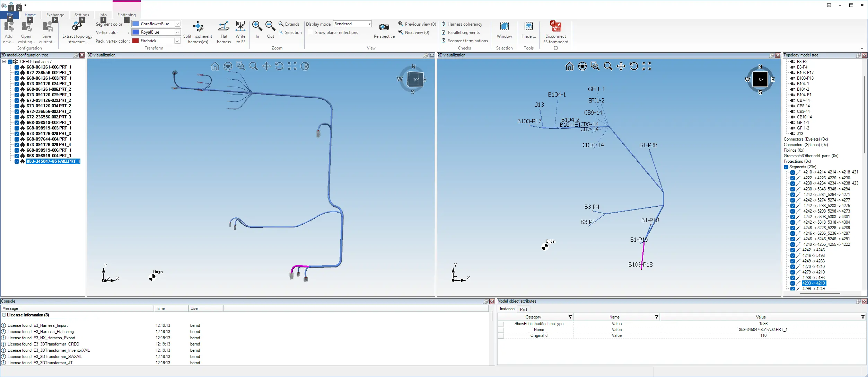868x377 pixels.
Task: Click Extract topology structure icon
Action: (x=77, y=27)
